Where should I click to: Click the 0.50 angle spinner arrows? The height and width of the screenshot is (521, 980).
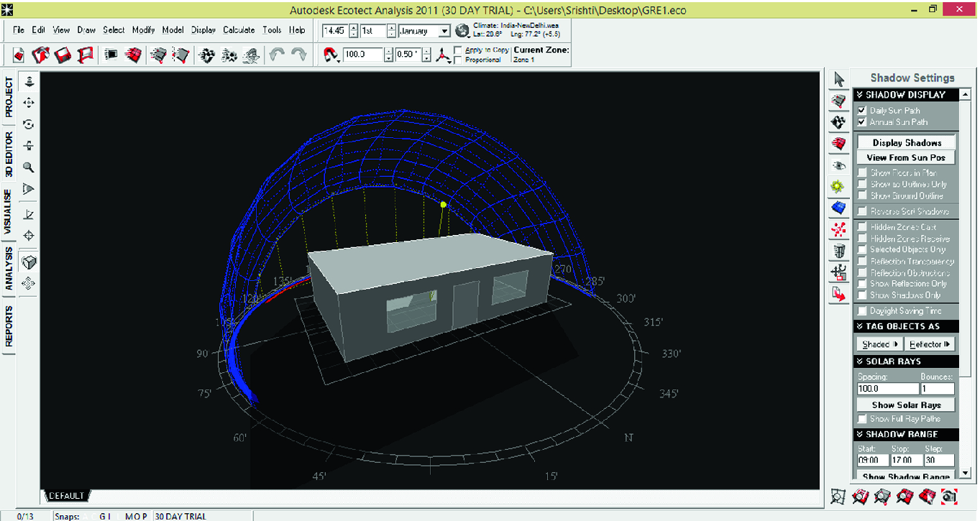tap(426, 55)
